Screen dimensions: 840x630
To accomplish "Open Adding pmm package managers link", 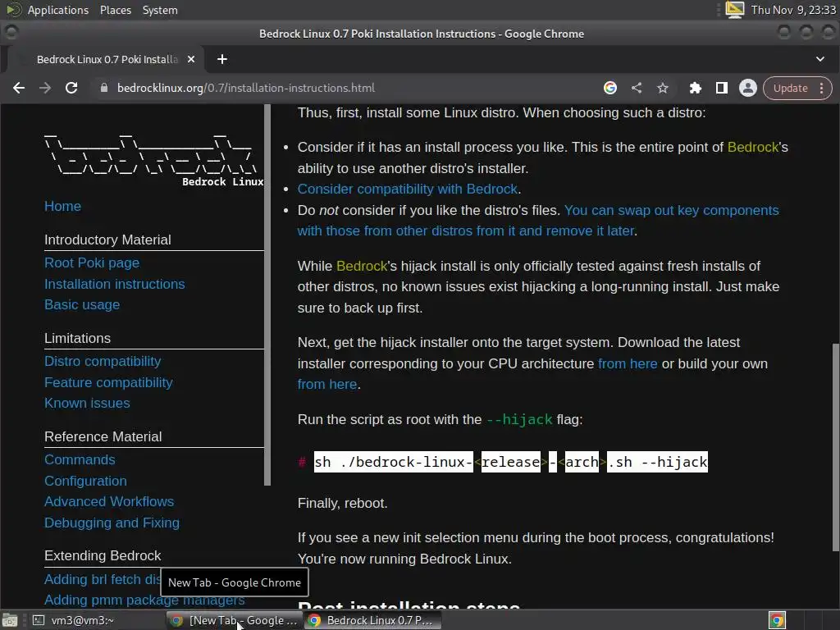I will click(x=144, y=600).
